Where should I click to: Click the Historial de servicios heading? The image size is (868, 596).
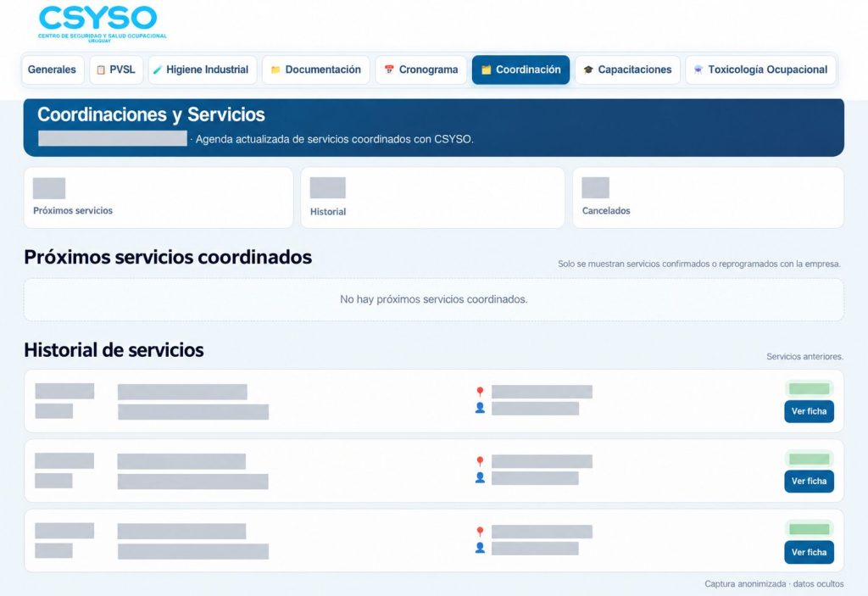tap(114, 350)
